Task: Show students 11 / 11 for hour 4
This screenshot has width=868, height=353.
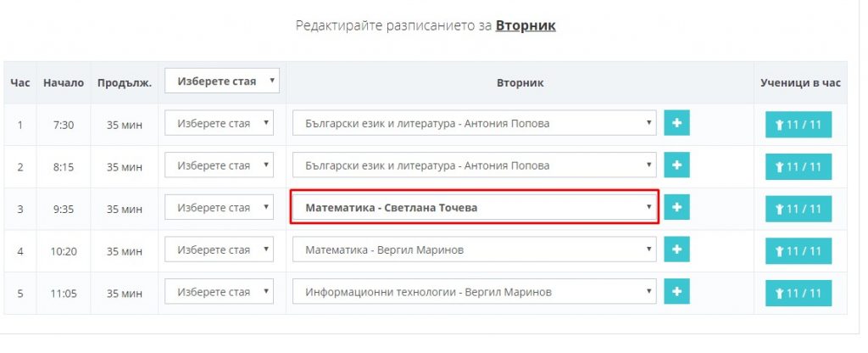Action: 798,251
